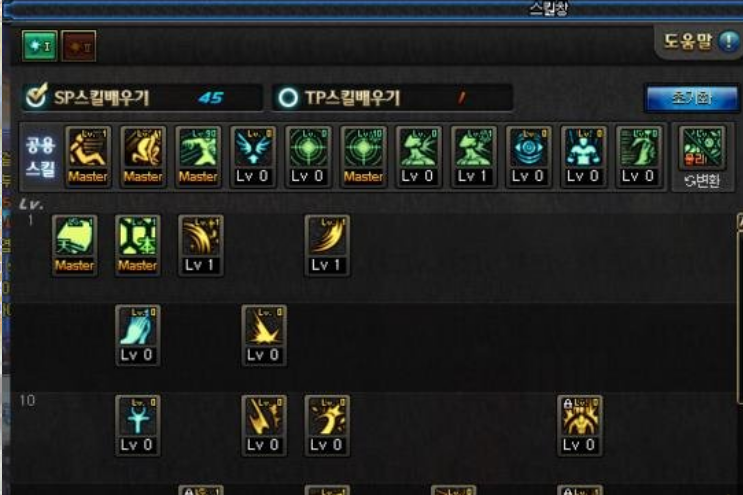Open the 도움말 help button
The height and width of the screenshot is (495, 743).
click(698, 42)
